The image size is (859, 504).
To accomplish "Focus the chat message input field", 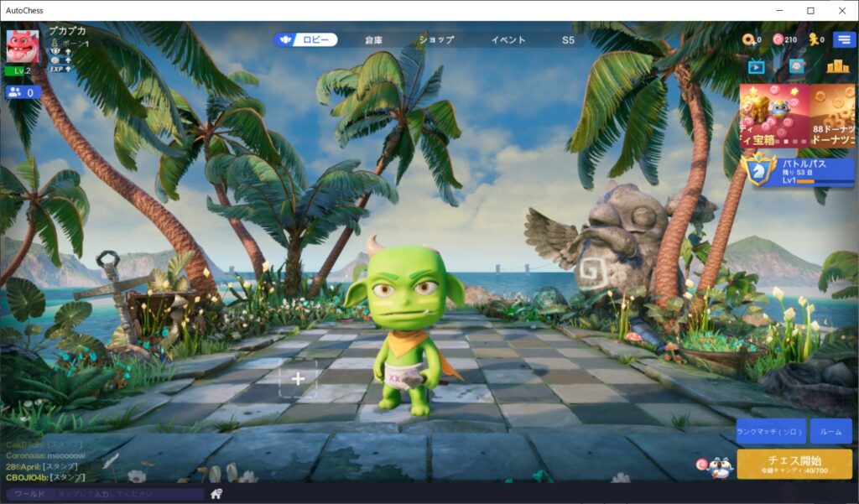I will pos(130,494).
